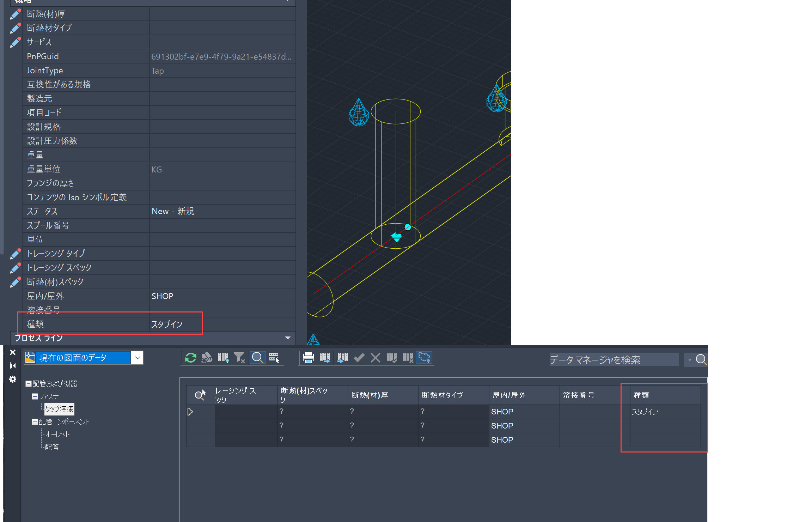Click pencil icon beside 断熱(材)厚
Screen dimensions: 812x522
coord(15,14)
